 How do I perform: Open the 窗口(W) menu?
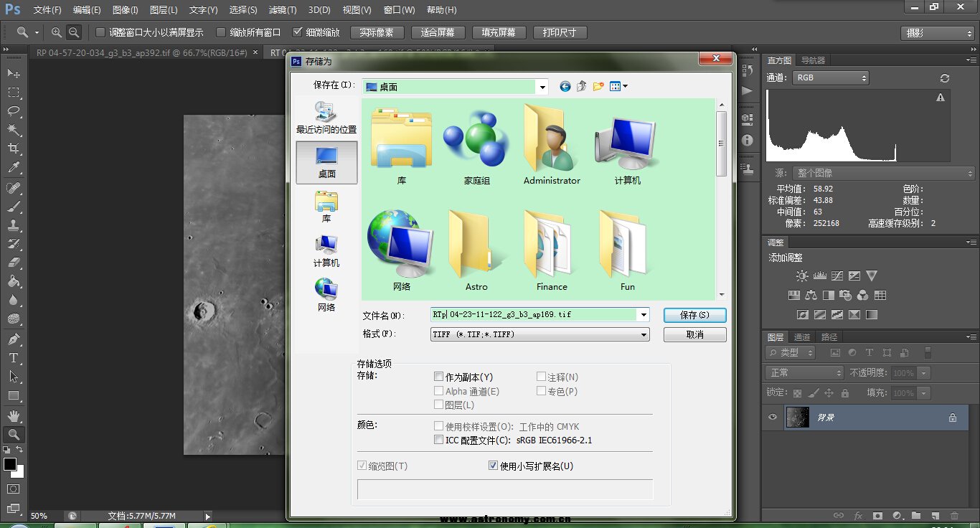tap(399, 10)
